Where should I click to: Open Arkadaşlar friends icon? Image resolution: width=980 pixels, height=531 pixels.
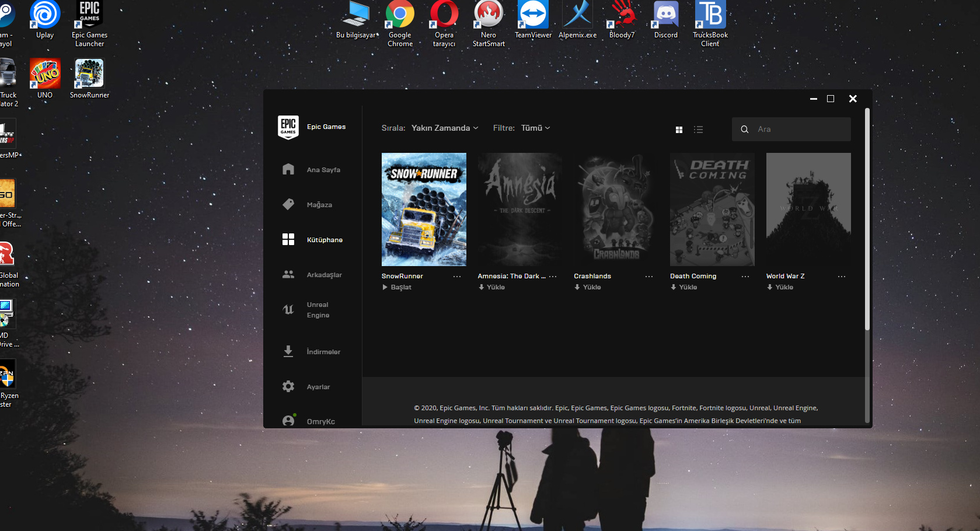pos(288,274)
